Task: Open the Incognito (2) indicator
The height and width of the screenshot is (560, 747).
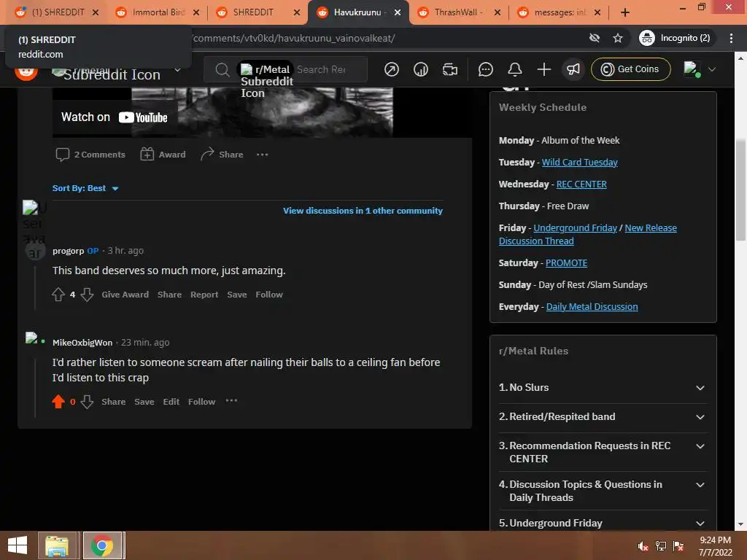Action: point(676,38)
